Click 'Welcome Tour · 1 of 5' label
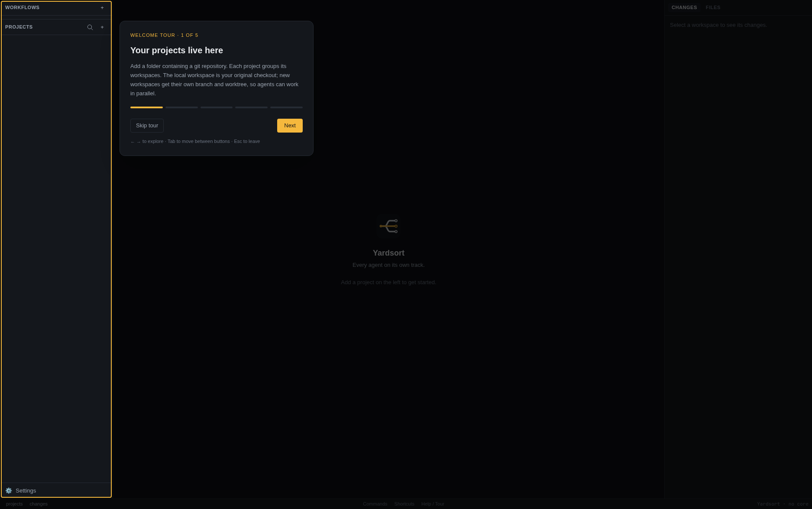 (x=164, y=36)
